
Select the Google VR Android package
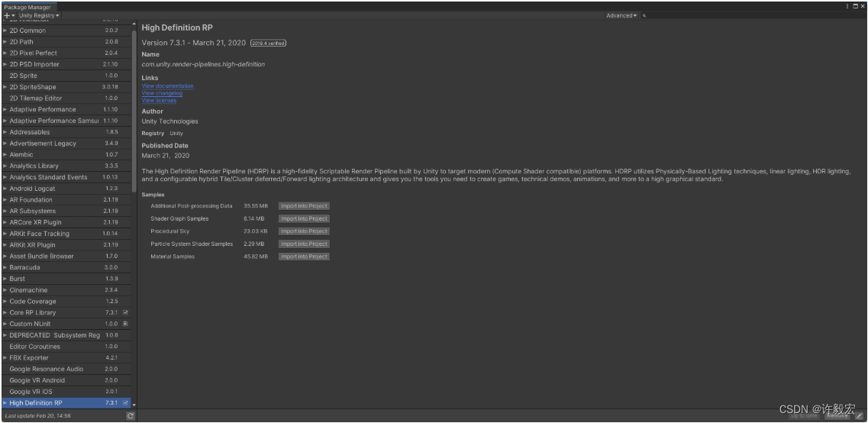(66, 380)
